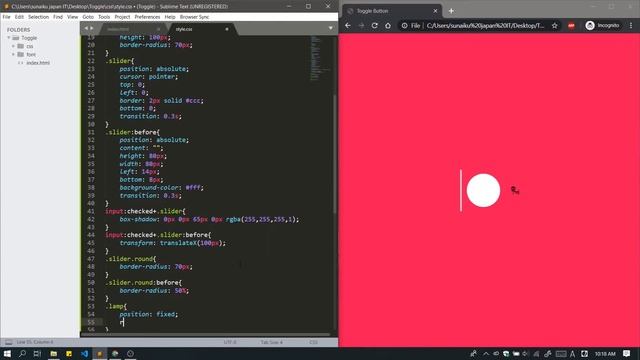The image size is (640, 360).
Task: Close the Toggle Button browser tab
Action: click(x=435, y=11)
